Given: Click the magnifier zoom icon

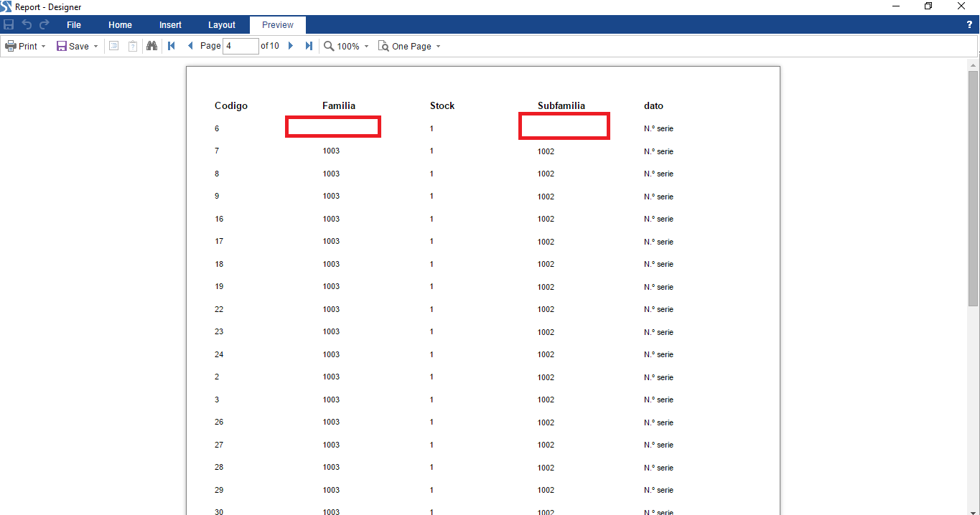Looking at the screenshot, I should click(x=329, y=46).
